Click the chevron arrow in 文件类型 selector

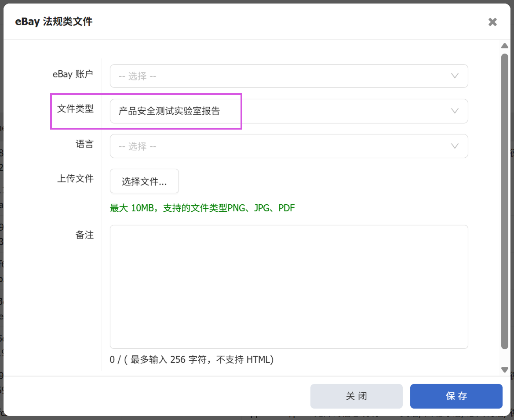point(455,111)
